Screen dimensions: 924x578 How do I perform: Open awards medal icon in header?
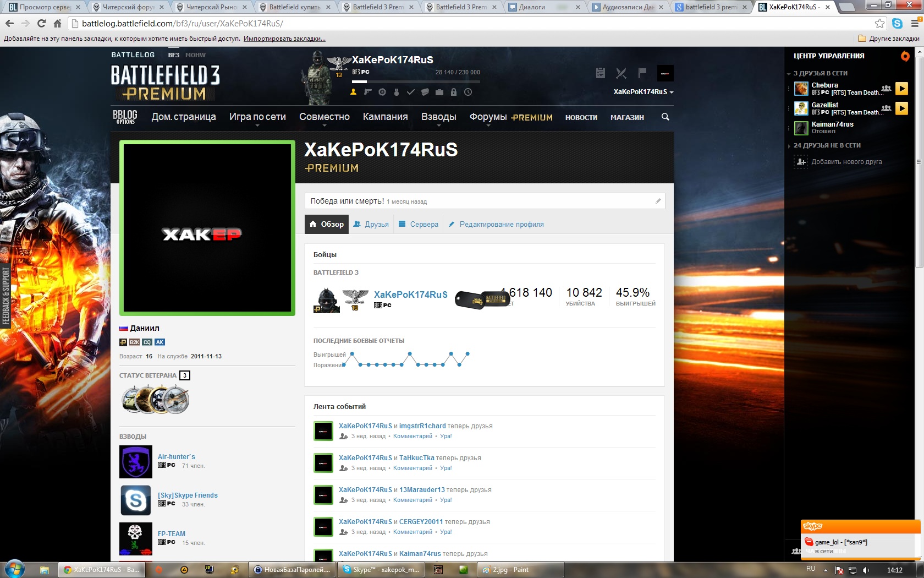coord(397,92)
